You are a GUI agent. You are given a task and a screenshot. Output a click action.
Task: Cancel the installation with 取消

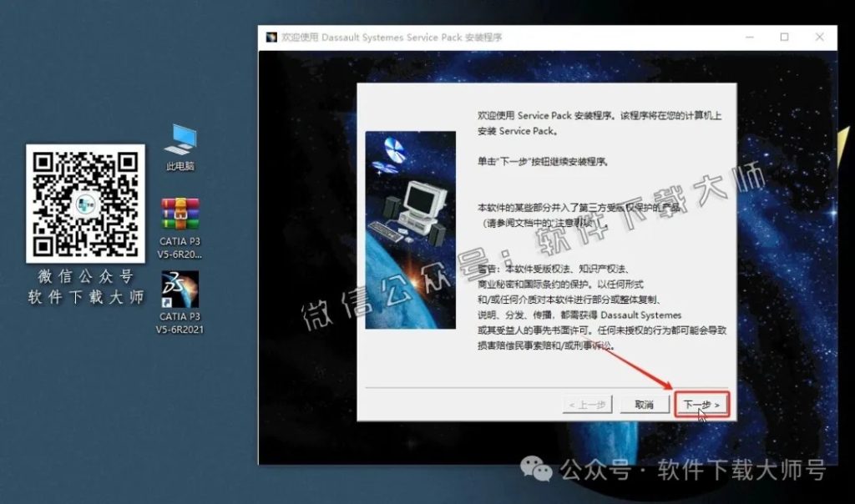(x=644, y=405)
